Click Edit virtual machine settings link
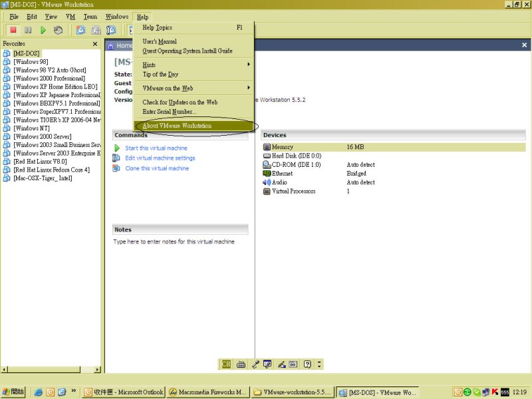 [160, 158]
